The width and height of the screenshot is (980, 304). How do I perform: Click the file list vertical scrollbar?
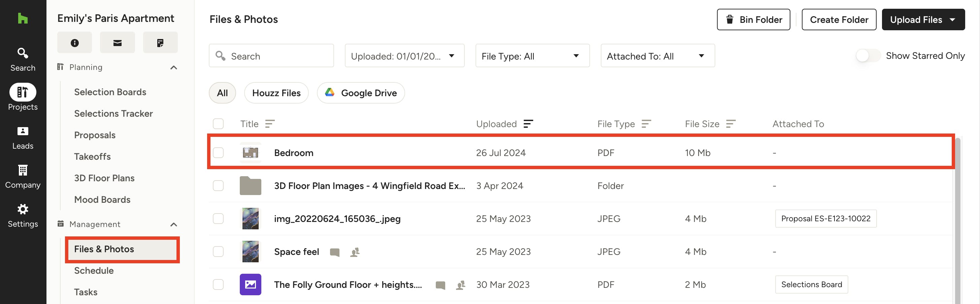pyautogui.click(x=957, y=220)
